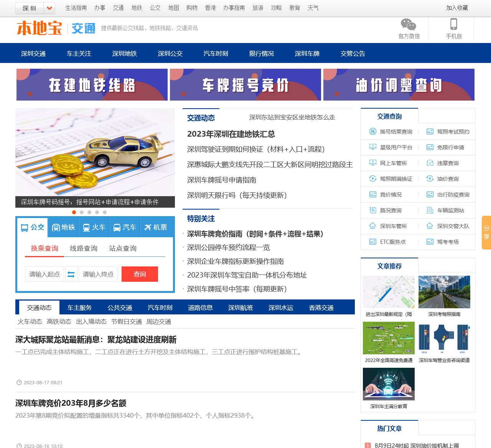This screenshot has width=491, height=448.
Task: Click the 星级用户平台 icon
Action: click(372, 147)
